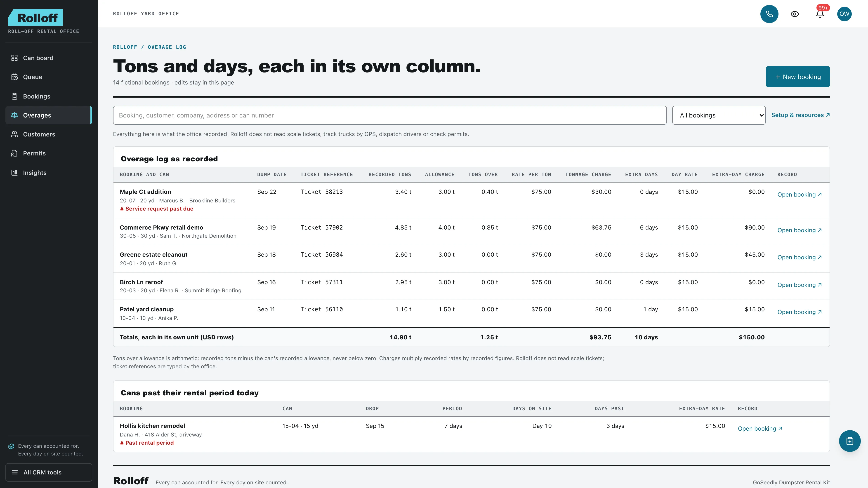Open booking for Hollis kitchen remodel
The image size is (868, 488).
point(760,429)
